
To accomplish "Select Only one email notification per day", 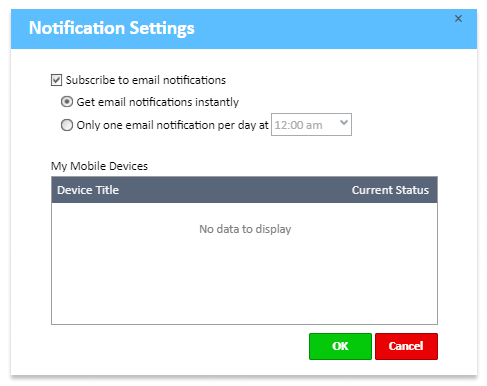I will click(x=67, y=125).
